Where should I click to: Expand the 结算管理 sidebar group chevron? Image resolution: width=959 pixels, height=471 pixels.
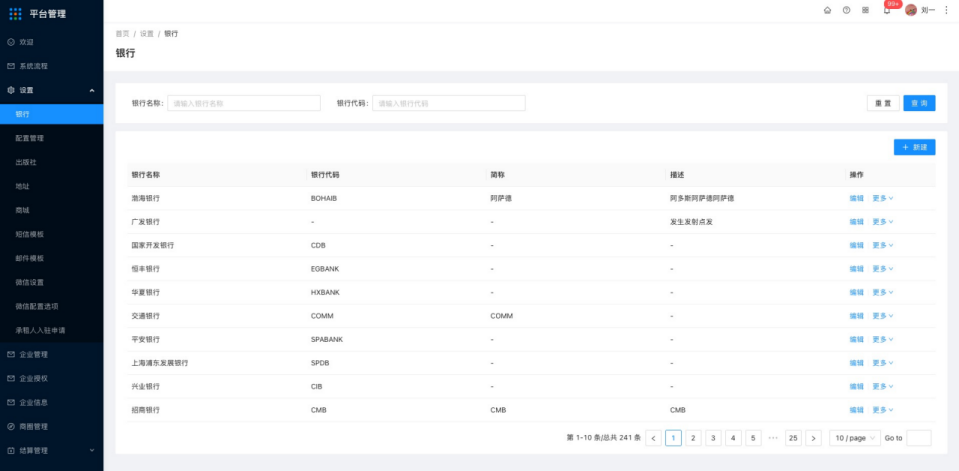click(x=92, y=451)
